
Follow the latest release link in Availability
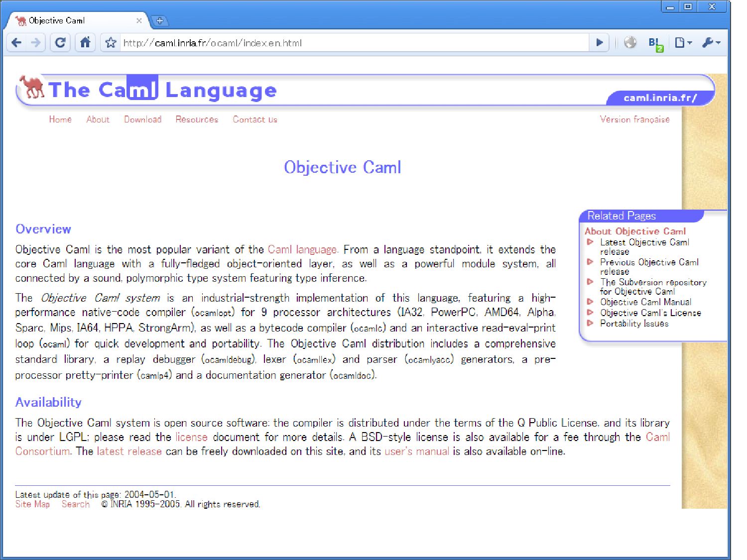click(129, 451)
